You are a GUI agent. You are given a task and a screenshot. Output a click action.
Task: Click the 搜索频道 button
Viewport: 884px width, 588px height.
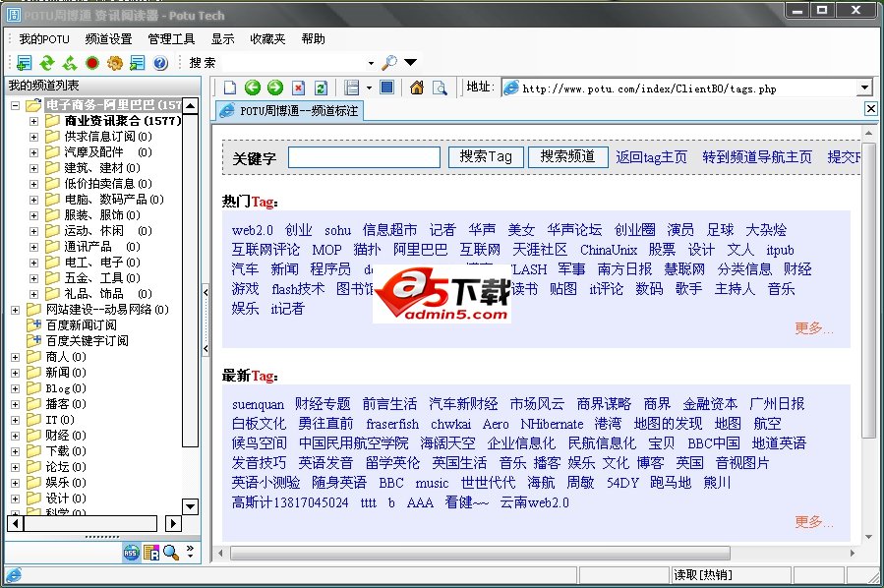567,156
